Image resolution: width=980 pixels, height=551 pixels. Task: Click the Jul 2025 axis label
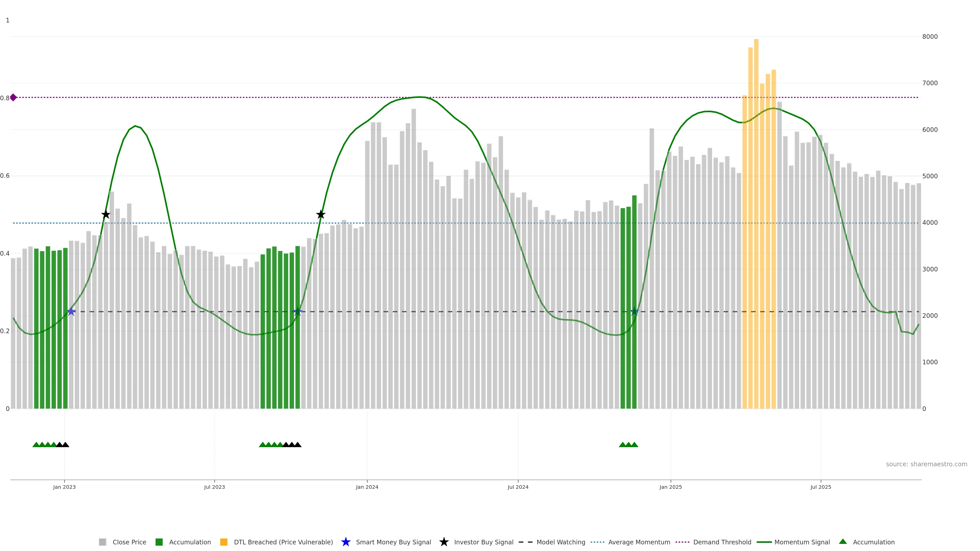pyautogui.click(x=820, y=487)
